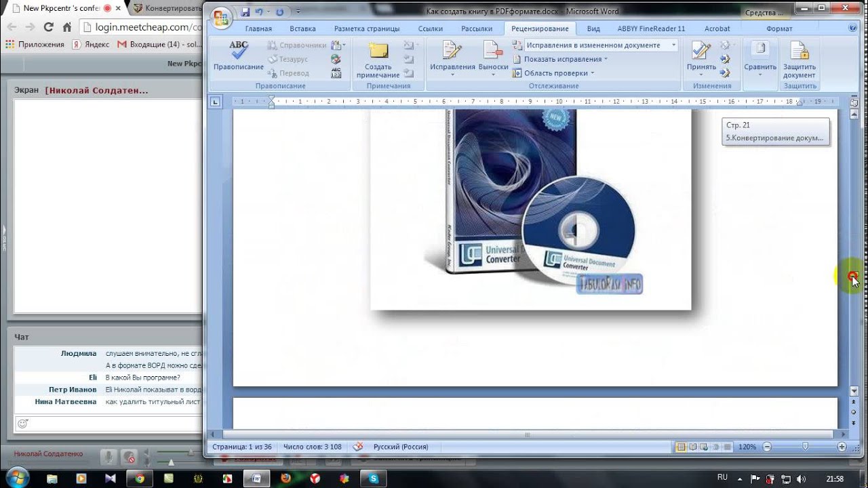Click the word count ABC 123 icon

pyautogui.click(x=336, y=73)
